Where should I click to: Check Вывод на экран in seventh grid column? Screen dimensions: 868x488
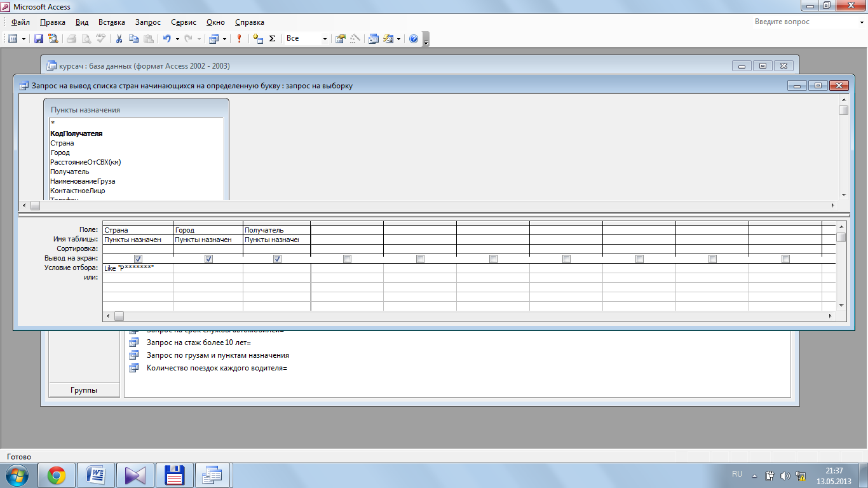tap(566, 259)
